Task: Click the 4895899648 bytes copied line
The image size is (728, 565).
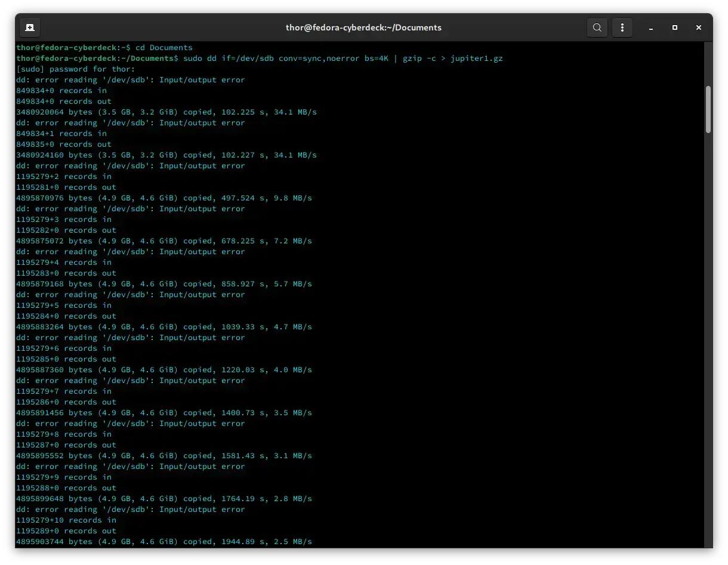Action: point(164,498)
